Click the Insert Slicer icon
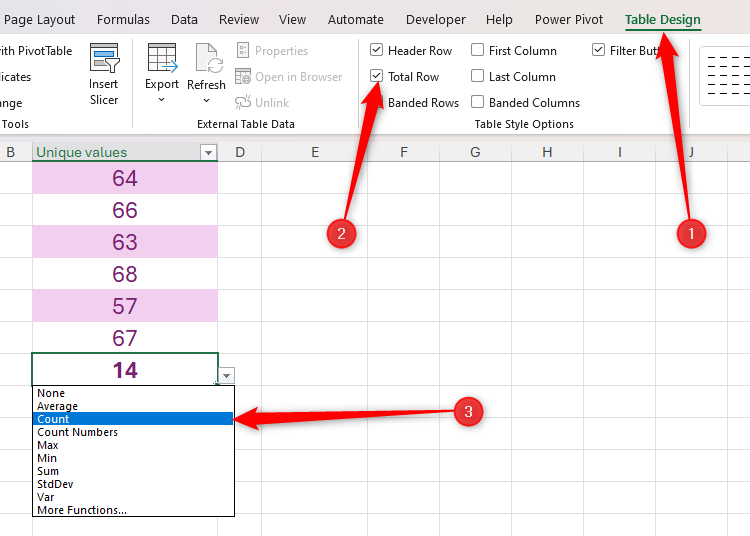The image size is (750, 536). coord(104,60)
